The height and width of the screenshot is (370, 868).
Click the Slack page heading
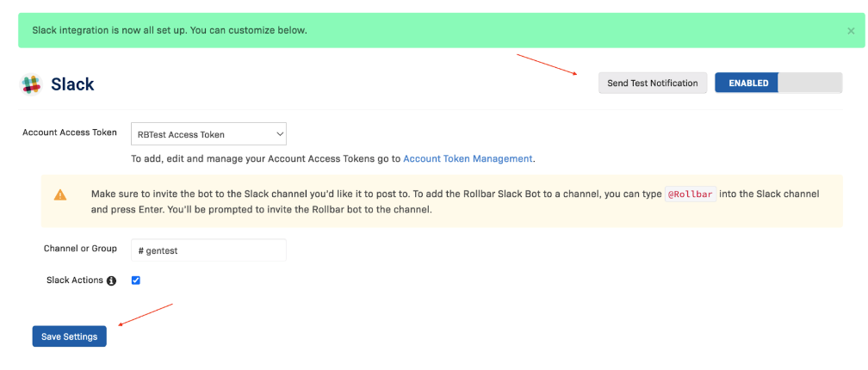(72, 84)
